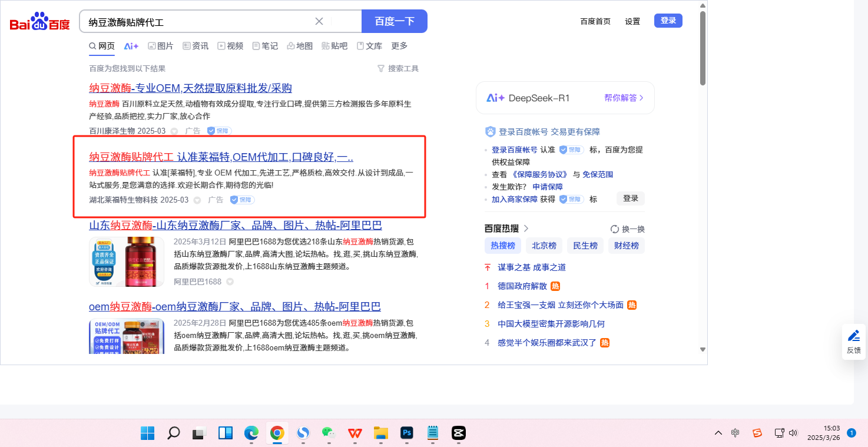
Task: Open WPS Office from taskbar
Action: [x=355, y=433]
